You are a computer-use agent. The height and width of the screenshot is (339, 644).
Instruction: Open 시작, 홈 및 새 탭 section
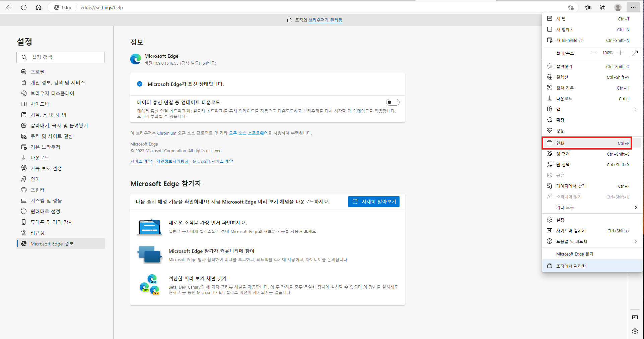point(61,115)
